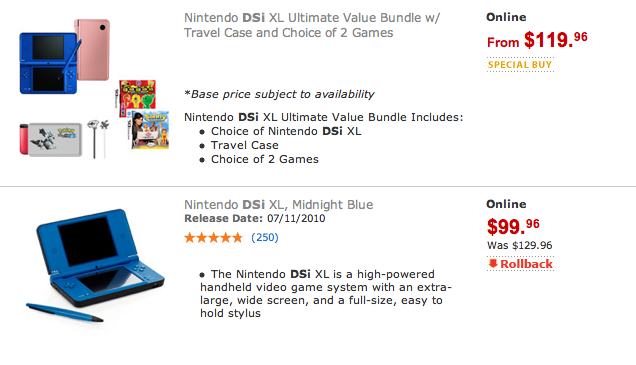This screenshot has height=365, width=636.
Task: Click the Was $129.96 text
Action: (x=520, y=245)
